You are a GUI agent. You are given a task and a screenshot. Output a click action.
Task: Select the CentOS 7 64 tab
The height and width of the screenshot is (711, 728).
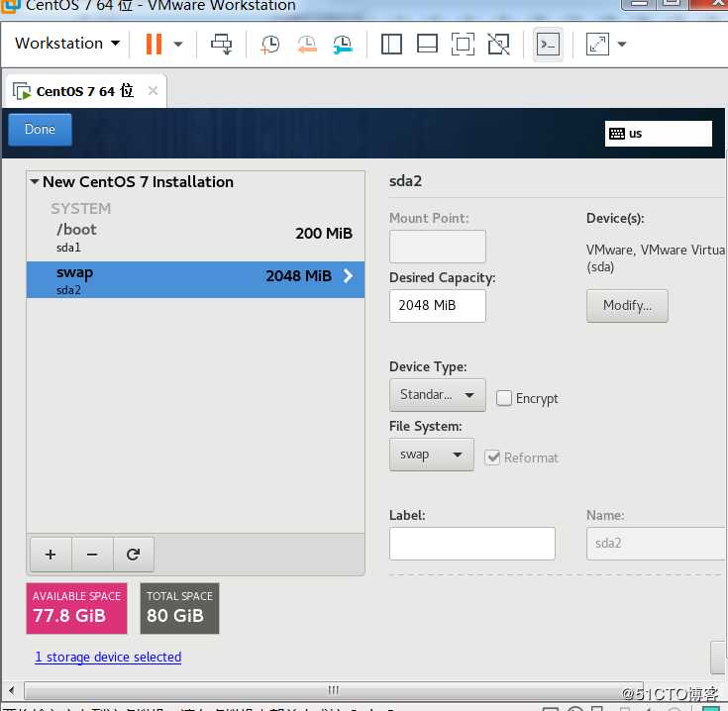click(85, 91)
